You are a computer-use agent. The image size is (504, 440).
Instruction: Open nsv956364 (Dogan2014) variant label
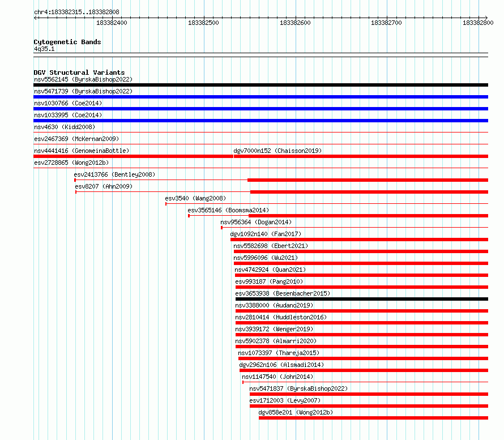tap(256, 222)
